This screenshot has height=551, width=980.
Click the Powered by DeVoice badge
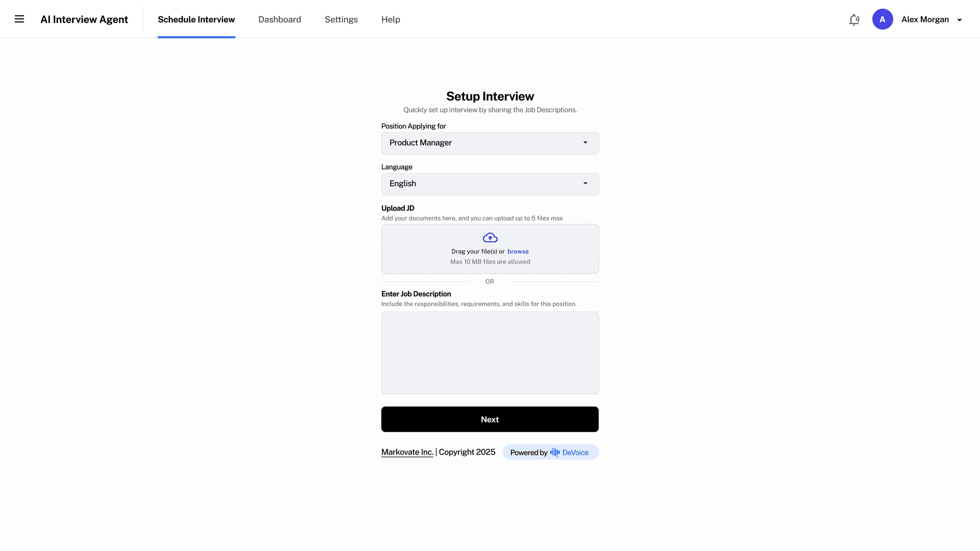point(551,453)
